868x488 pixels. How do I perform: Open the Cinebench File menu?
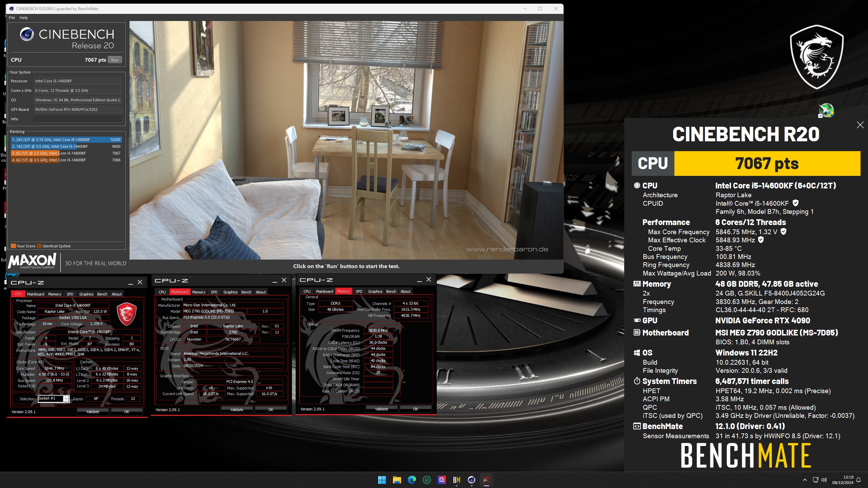click(12, 18)
